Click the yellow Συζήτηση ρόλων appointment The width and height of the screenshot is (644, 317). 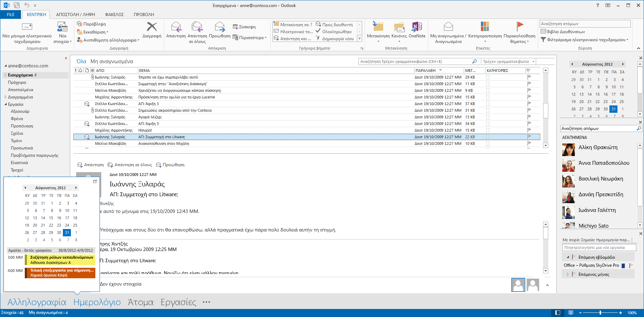(60, 260)
